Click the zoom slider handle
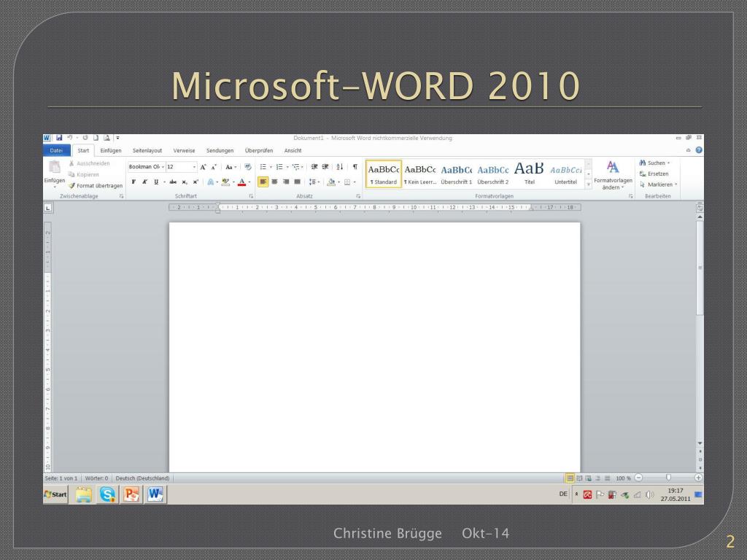The image size is (747, 560). (668, 478)
